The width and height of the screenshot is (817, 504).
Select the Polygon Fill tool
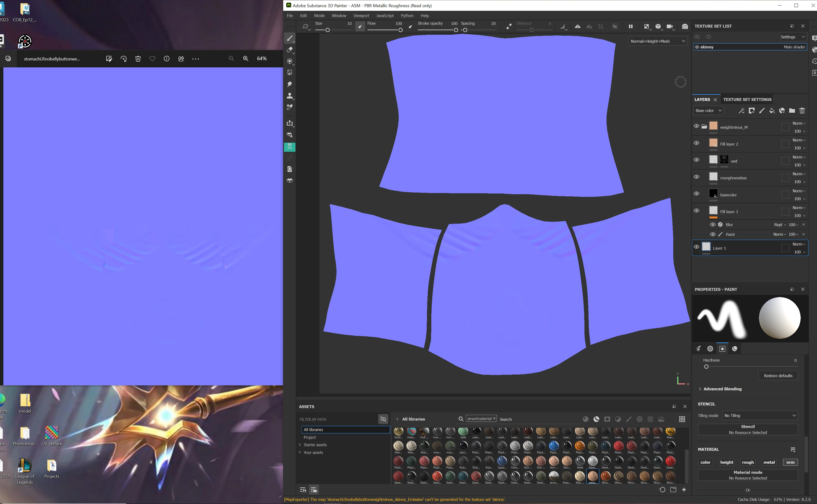[289, 73]
